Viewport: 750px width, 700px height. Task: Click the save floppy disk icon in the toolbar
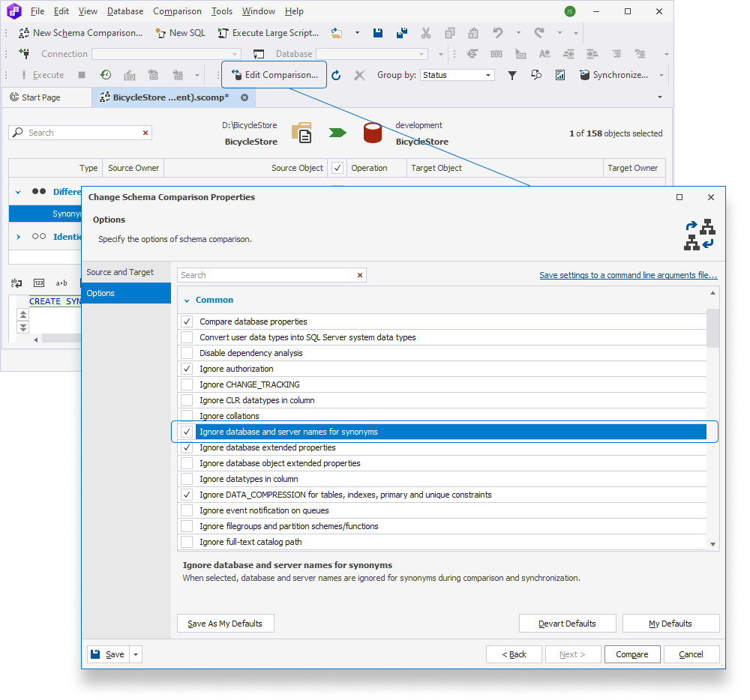[378, 33]
